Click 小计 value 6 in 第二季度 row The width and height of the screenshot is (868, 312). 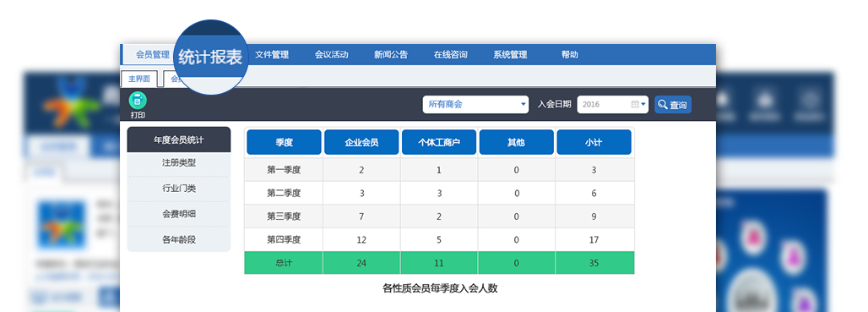pyautogui.click(x=594, y=194)
